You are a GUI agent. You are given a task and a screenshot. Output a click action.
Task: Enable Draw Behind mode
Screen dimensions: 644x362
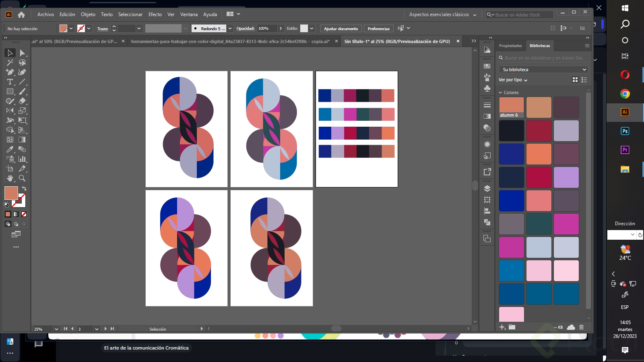pos(16,224)
